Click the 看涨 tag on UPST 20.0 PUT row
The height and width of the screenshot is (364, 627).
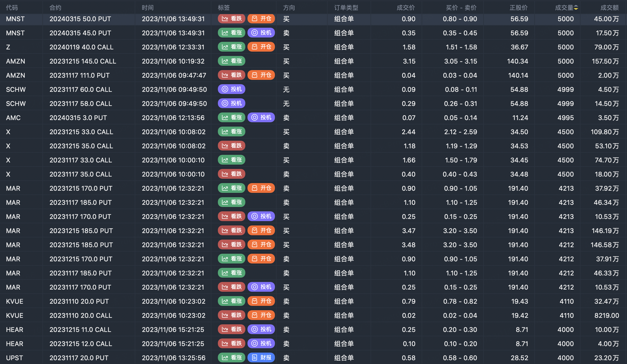click(x=231, y=358)
